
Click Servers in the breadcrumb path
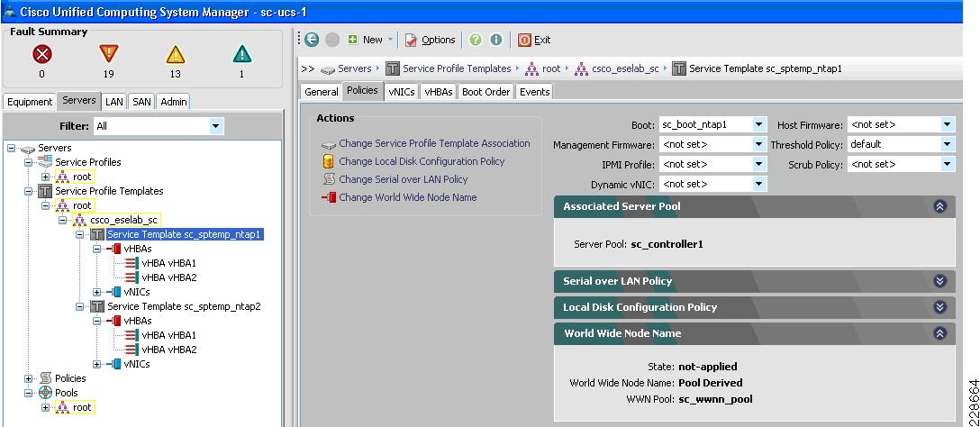point(354,68)
